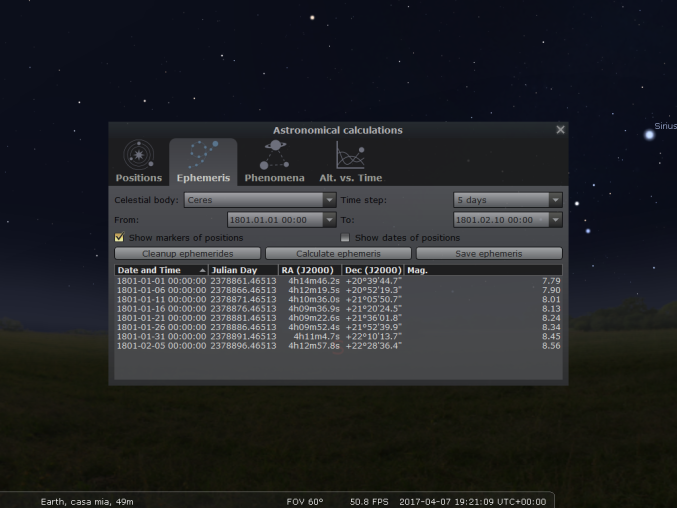
Task: Click the Astronomical calculations title bar
Action: (338, 130)
